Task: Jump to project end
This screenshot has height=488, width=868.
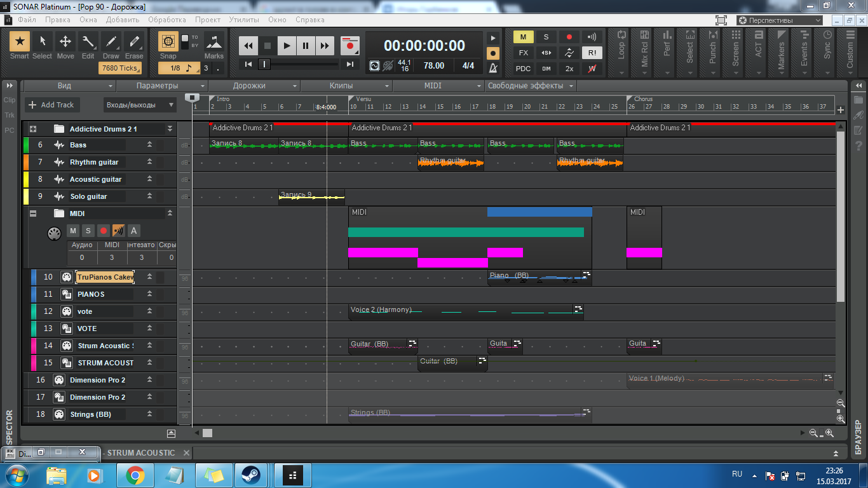Action: click(x=350, y=64)
